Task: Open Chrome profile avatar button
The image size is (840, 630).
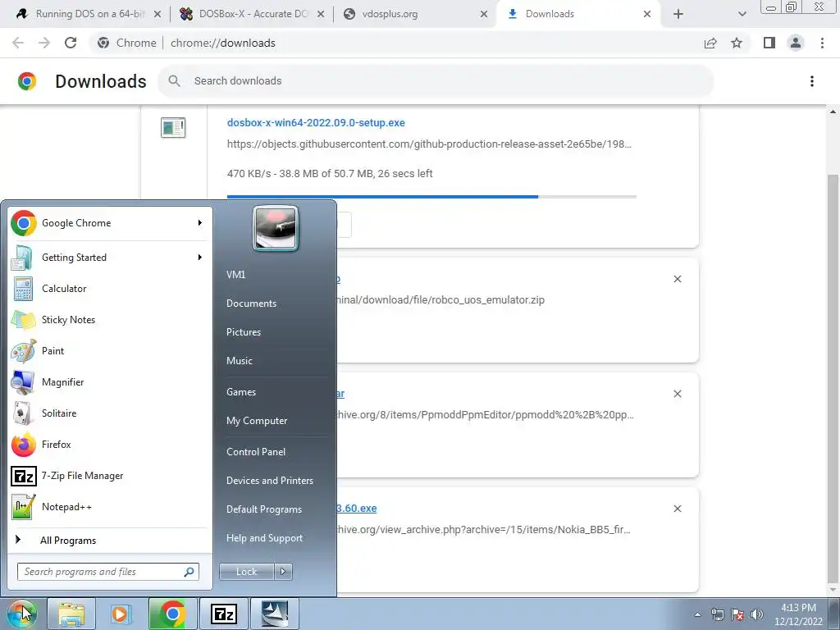Action: (796, 43)
